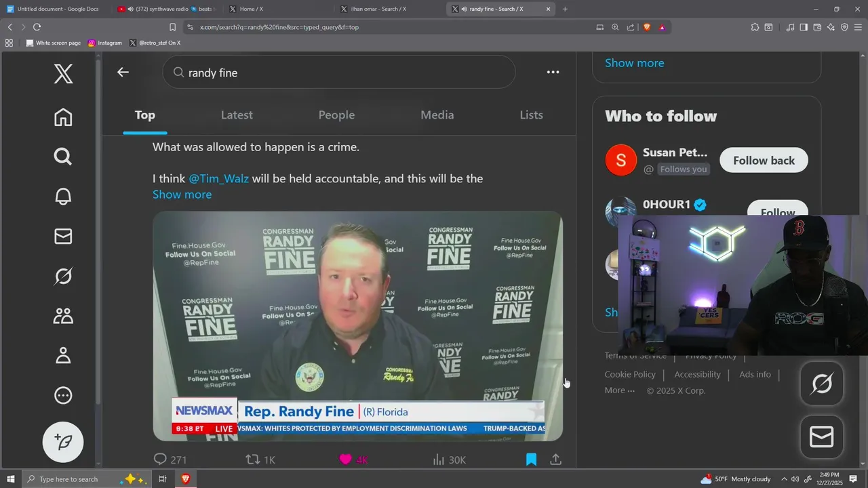Screen dimensions: 868x488
Task: Expand the footer More menu
Action: pyautogui.click(x=620, y=390)
